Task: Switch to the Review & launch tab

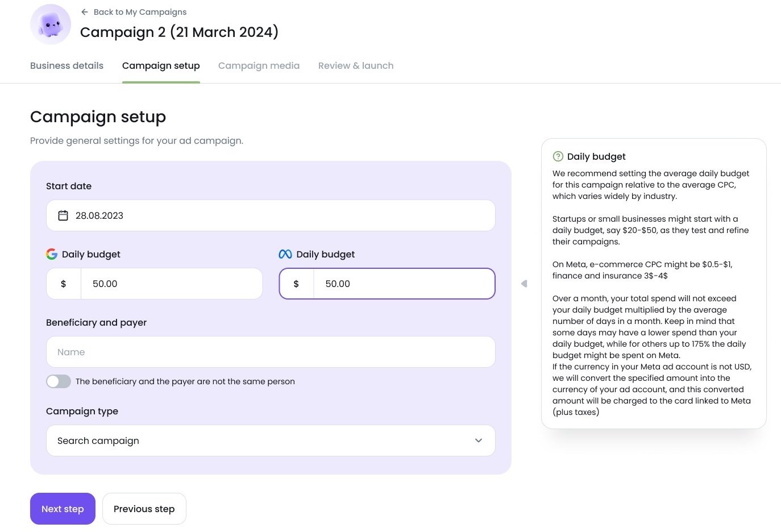Action: (356, 65)
